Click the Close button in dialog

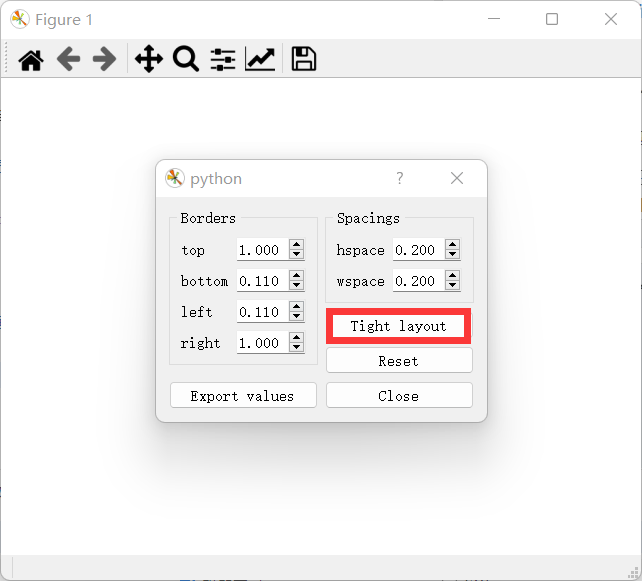[399, 396]
